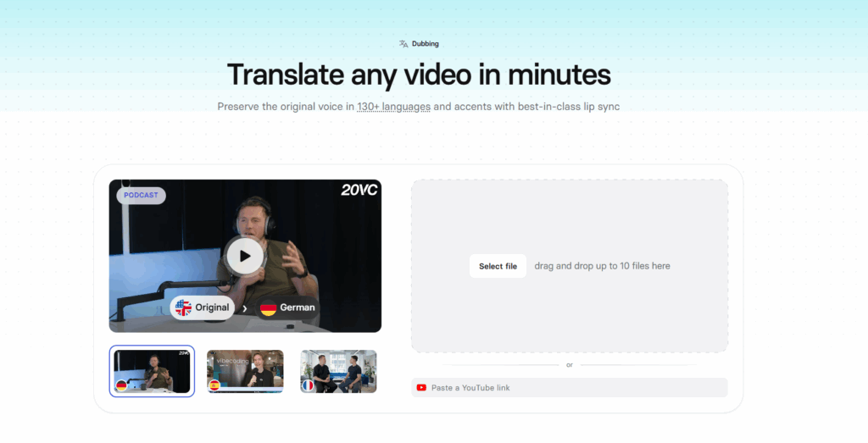Click the PODCAST badge on the video
The width and height of the screenshot is (868, 443).
tap(141, 195)
